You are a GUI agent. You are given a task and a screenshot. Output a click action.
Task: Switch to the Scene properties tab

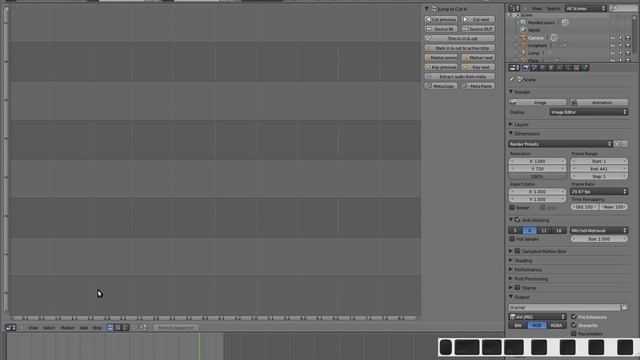pos(534,68)
